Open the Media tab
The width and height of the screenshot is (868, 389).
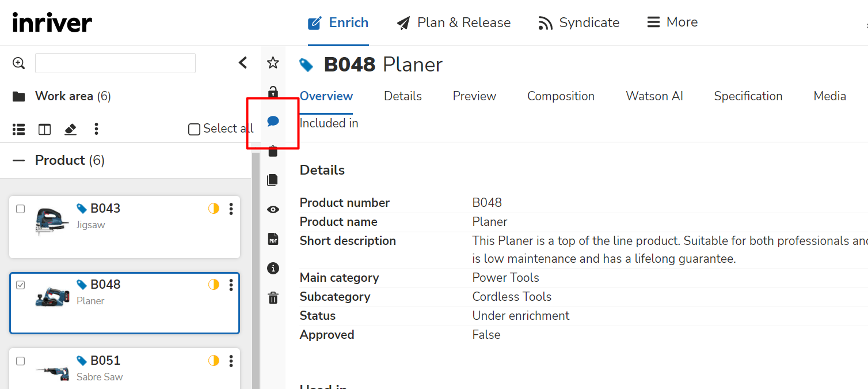pos(829,96)
